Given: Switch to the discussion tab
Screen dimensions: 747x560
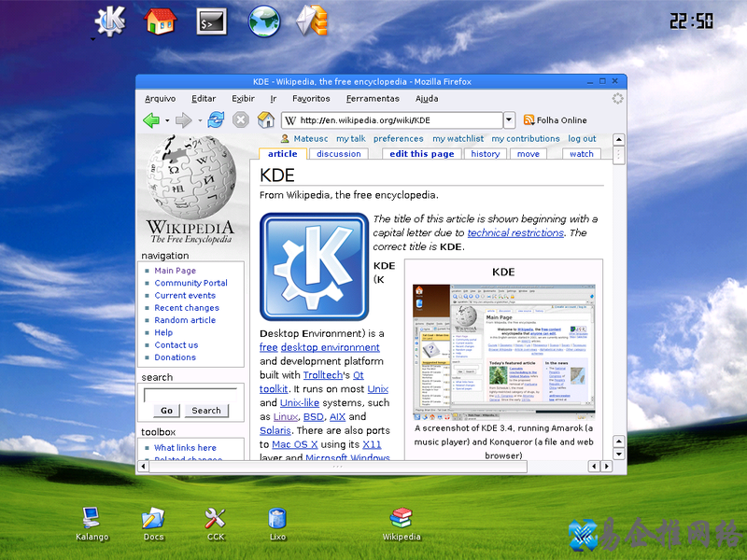Looking at the screenshot, I should tap(339, 154).
